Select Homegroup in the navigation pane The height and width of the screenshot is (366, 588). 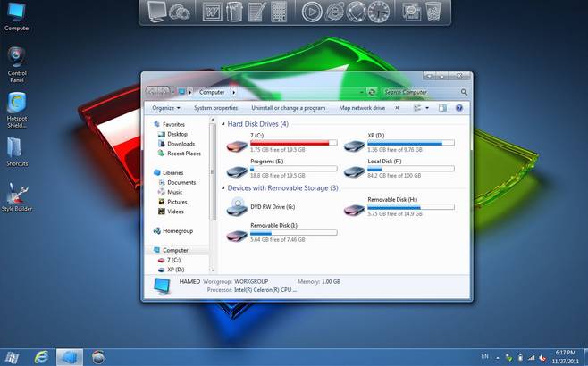pos(178,231)
